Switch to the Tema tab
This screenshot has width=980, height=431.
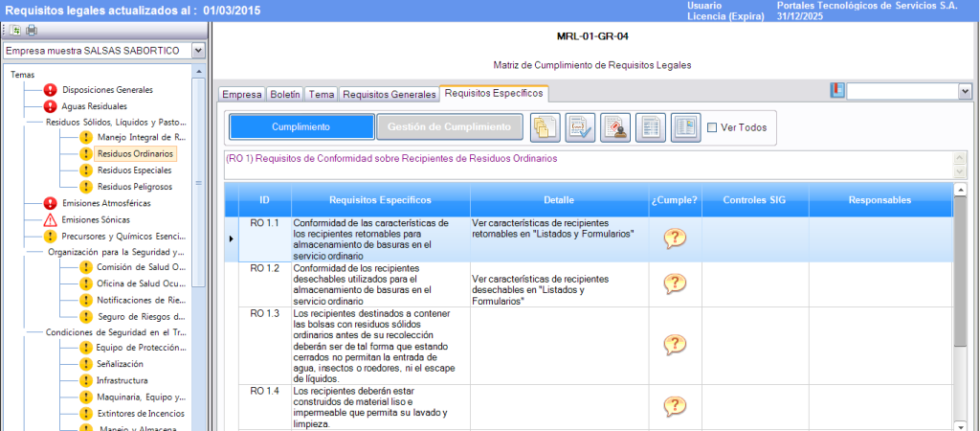click(x=322, y=95)
